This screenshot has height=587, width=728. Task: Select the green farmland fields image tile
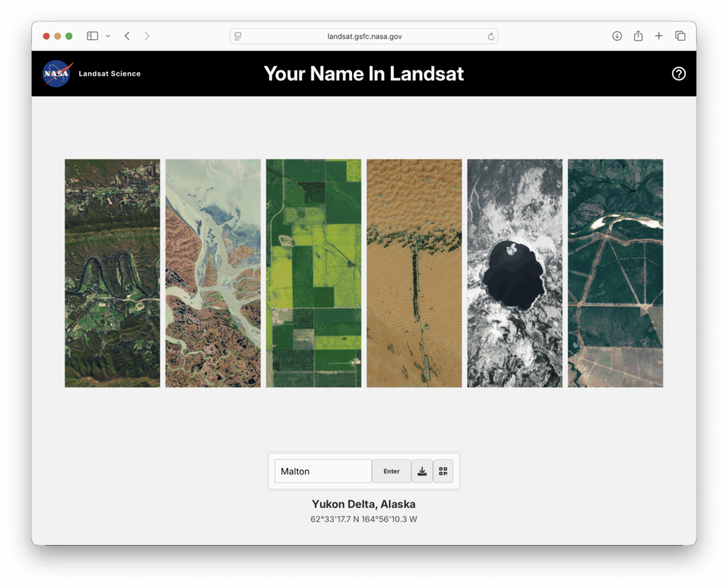314,273
